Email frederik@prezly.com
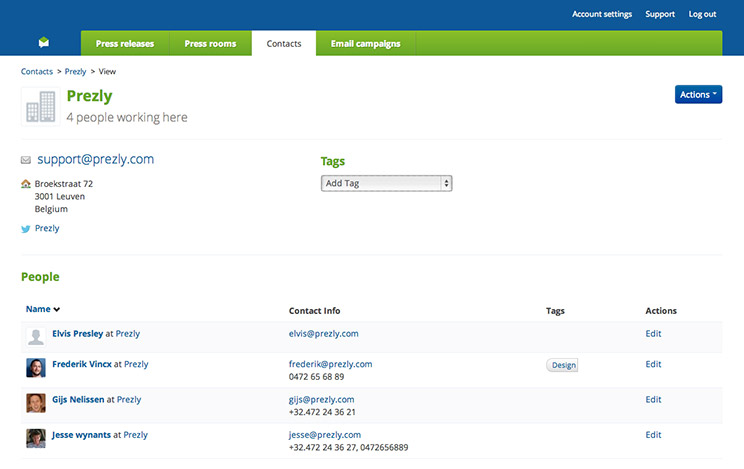Viewport: 744px width, 469px height. pyautogui.click(x=330, y=364)
